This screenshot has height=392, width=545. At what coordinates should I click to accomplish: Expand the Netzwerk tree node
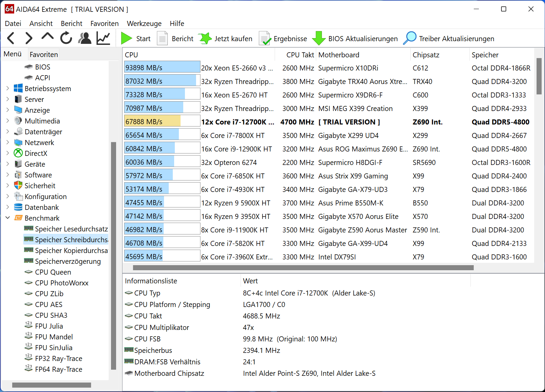(x=7, y=142)
